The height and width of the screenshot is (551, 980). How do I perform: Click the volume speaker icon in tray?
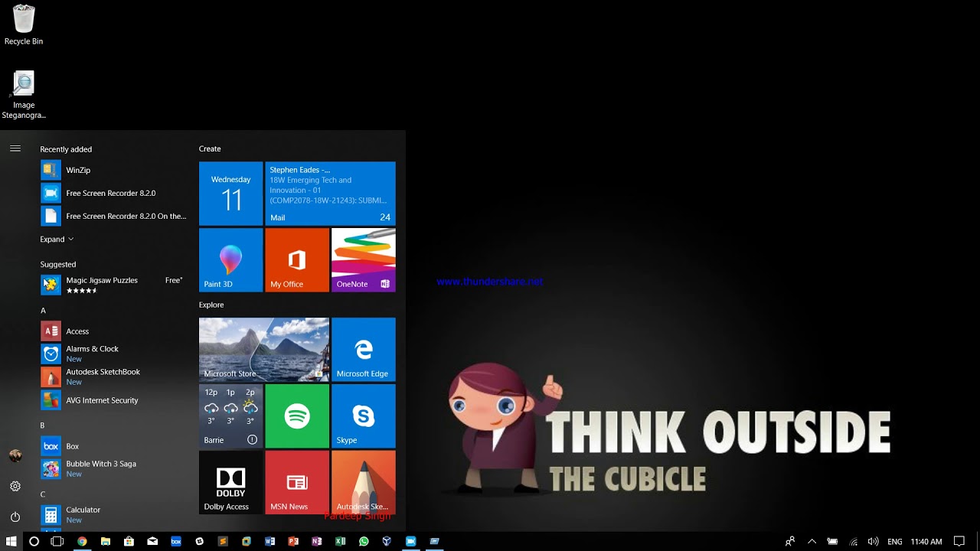(872, 541)
